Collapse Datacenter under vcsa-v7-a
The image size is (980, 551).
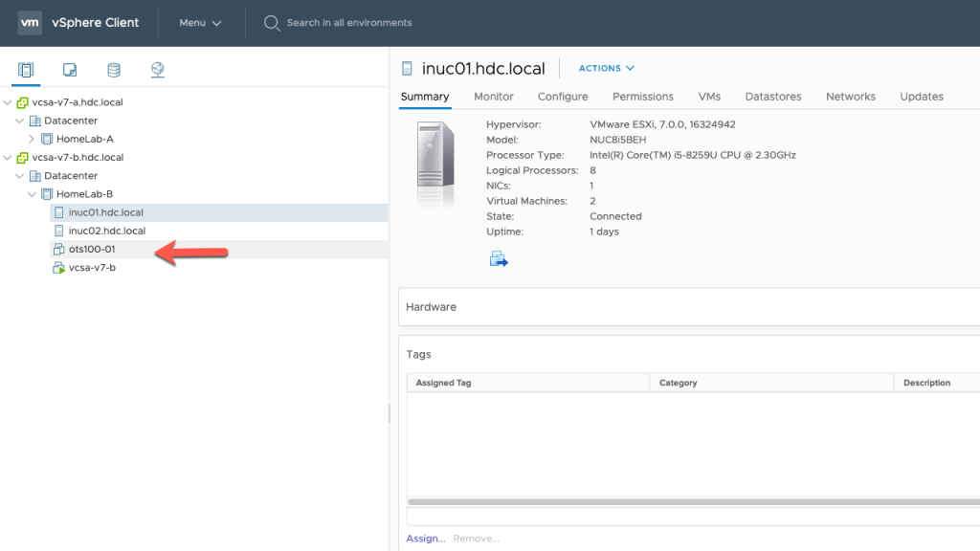point(19,121)
